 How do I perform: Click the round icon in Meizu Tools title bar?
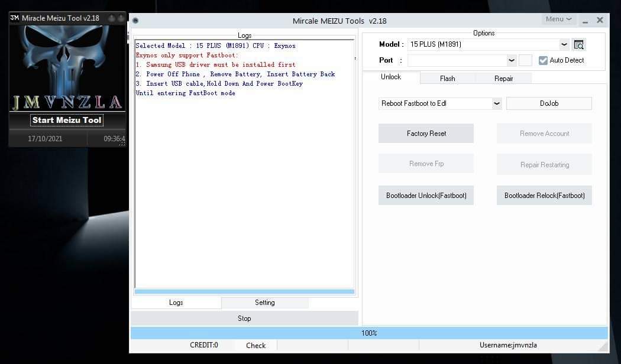(x=135, y=21)
